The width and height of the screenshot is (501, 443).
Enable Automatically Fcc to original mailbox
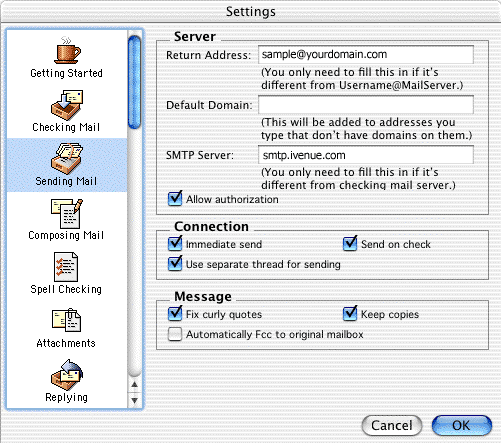point(175,334)
